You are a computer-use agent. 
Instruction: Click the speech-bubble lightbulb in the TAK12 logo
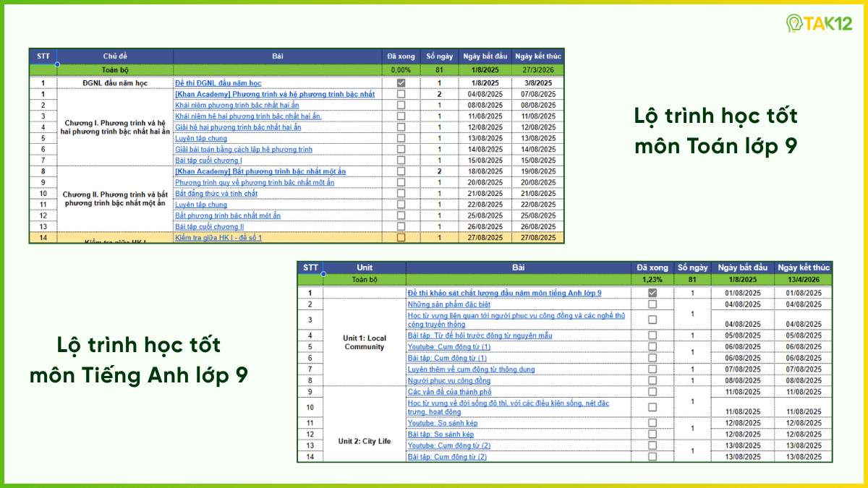(796, 22)
